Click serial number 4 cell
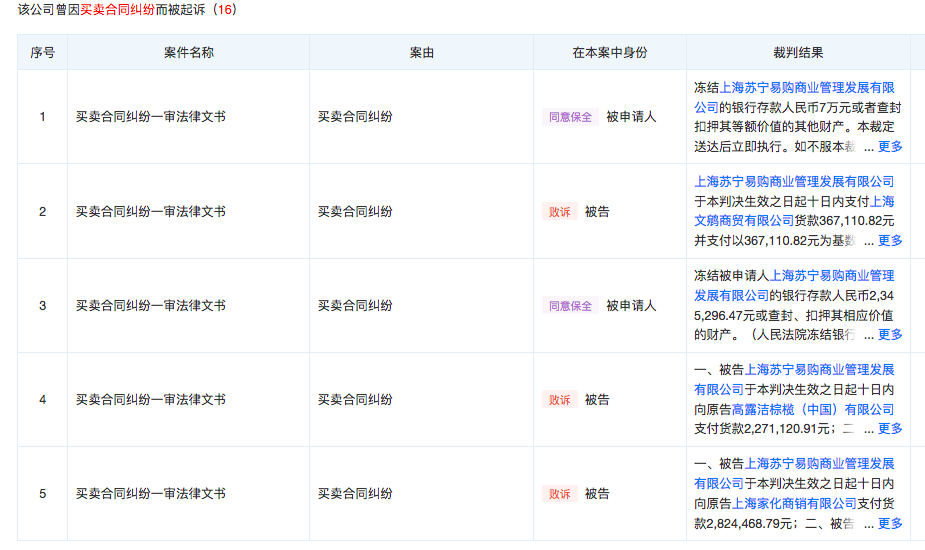This screenshot has height=550, width=925. point(42,400)
